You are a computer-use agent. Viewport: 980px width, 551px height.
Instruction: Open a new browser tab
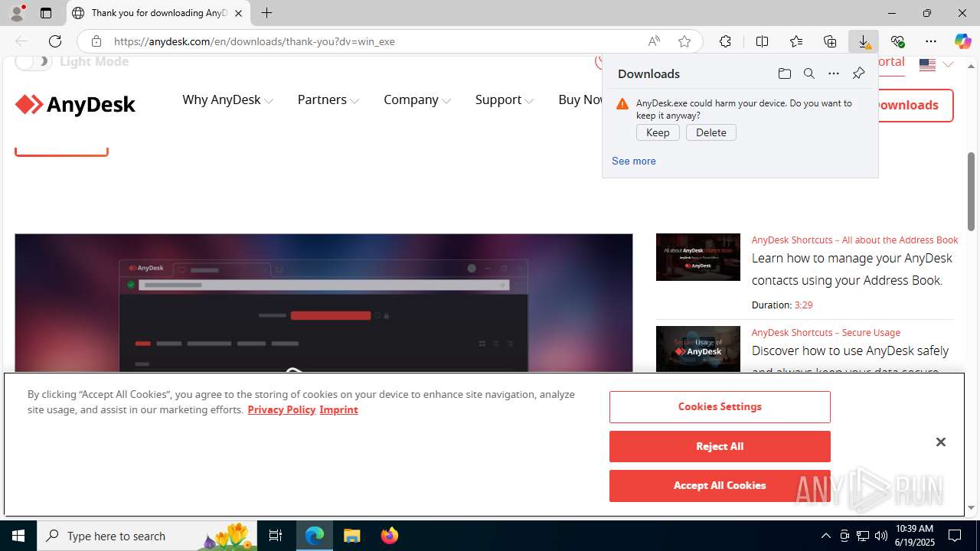266,13
